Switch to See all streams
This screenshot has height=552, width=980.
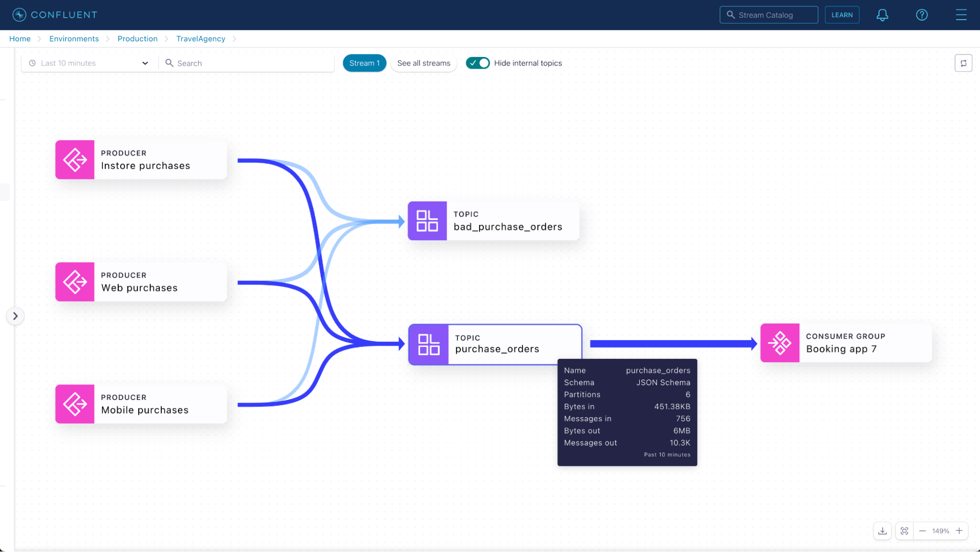tap(424, 63)
